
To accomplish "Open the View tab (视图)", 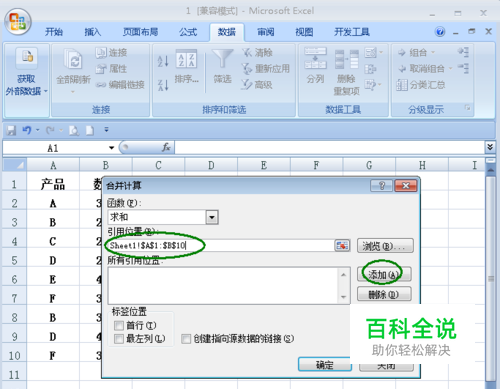I will [304, 32].
